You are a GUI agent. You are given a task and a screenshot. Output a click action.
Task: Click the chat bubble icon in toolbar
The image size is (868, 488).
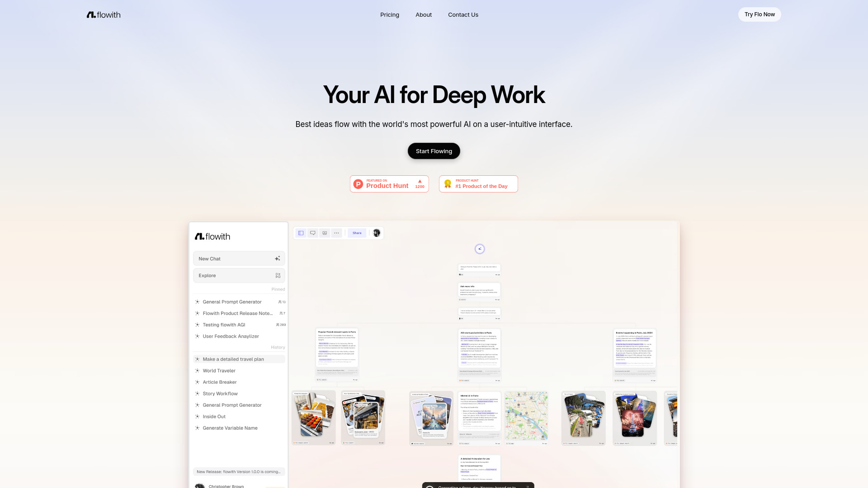[x=312, y=233]
